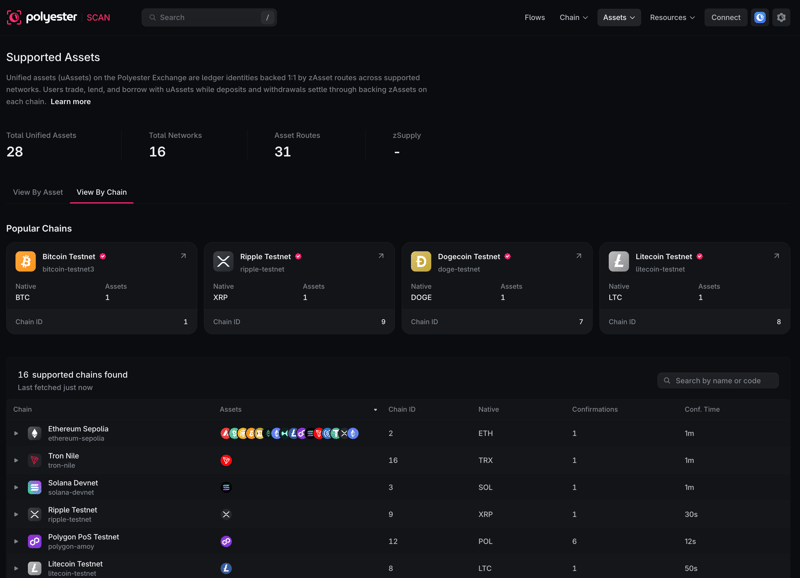Click the first asset icon in the Ethereum Sepolia row
800x578 pixels.
click(226, 433)
